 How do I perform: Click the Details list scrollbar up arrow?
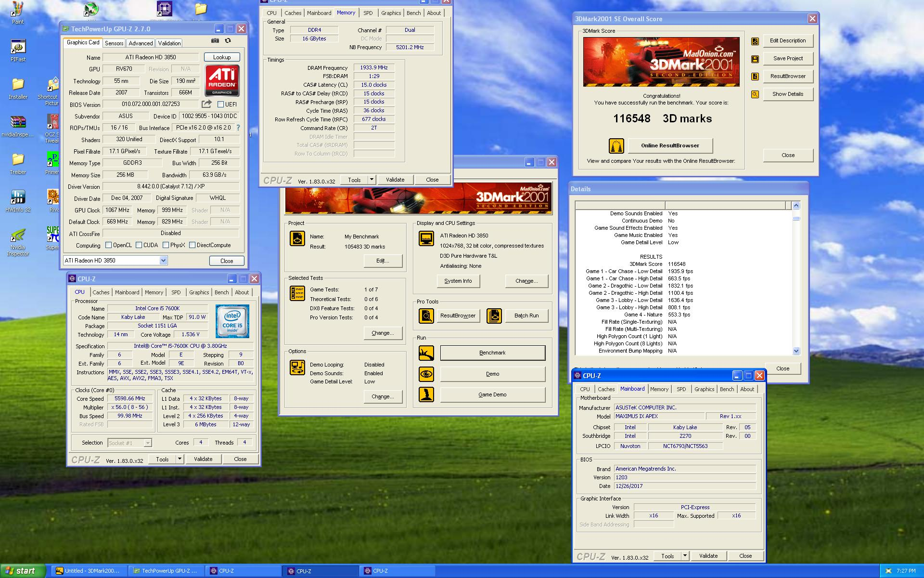(796, 206)
